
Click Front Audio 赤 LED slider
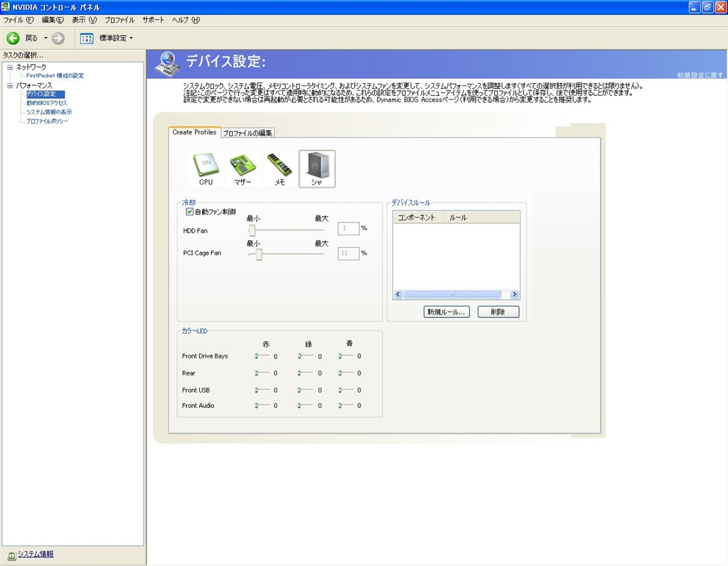[262, 405]
